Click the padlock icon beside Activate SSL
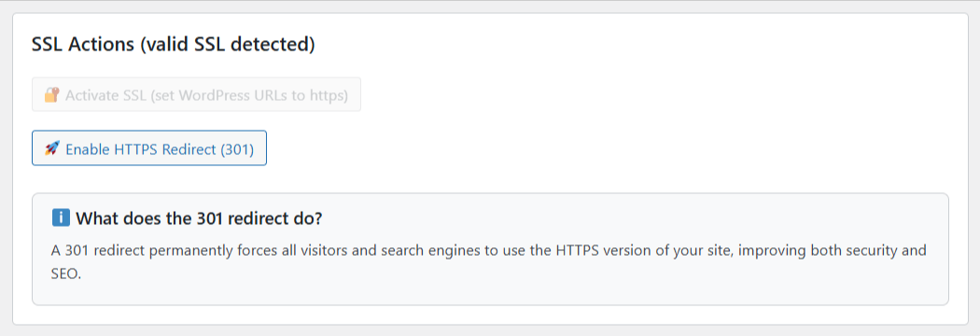 point(52,95)
